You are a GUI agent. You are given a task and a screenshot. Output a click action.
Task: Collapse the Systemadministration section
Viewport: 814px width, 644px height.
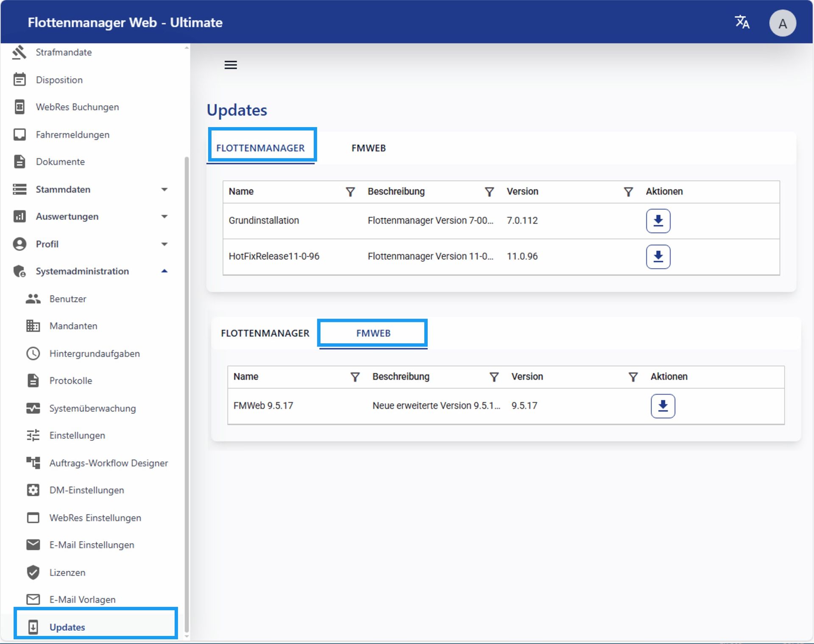coord(164,271)
